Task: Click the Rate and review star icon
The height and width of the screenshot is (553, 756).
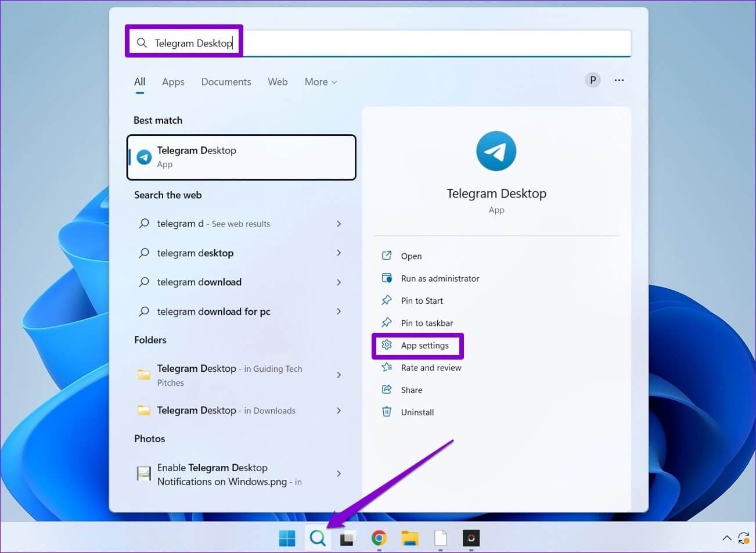Action: [x=387, y=367]
